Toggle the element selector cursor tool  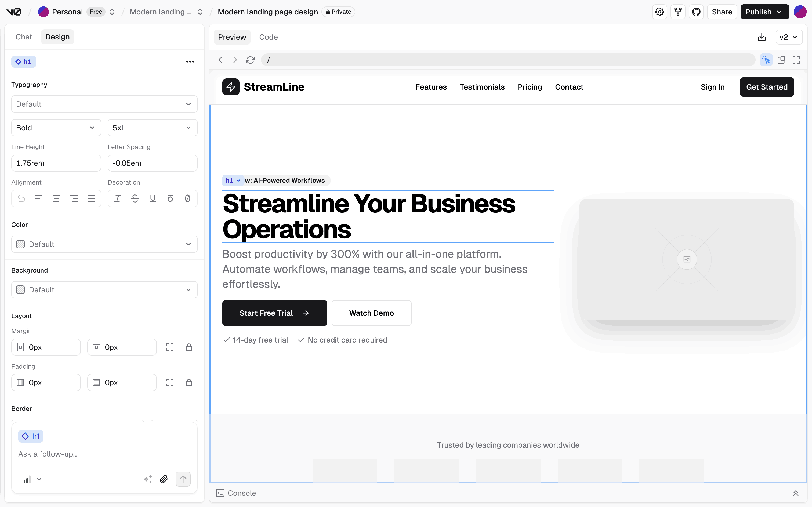pos(766,60)
